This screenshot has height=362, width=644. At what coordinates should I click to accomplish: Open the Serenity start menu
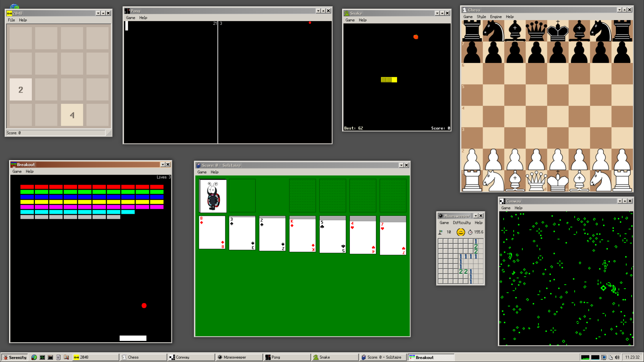15,357
